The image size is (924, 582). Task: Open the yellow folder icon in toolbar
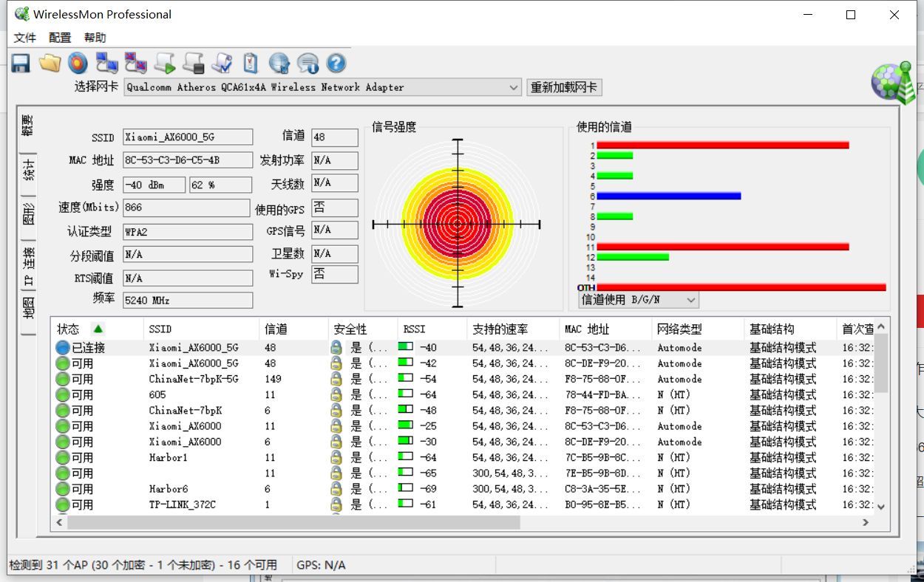tap(50, 64)
